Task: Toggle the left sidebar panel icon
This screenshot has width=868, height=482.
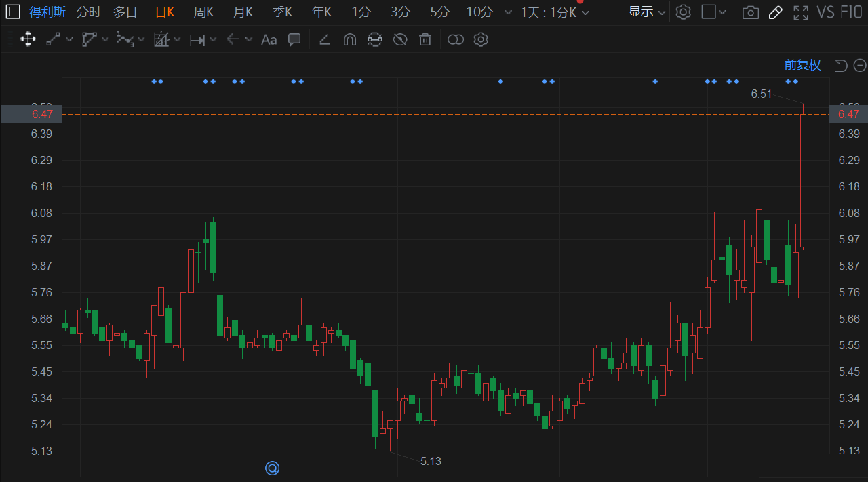Action: (x=13, y=12)
